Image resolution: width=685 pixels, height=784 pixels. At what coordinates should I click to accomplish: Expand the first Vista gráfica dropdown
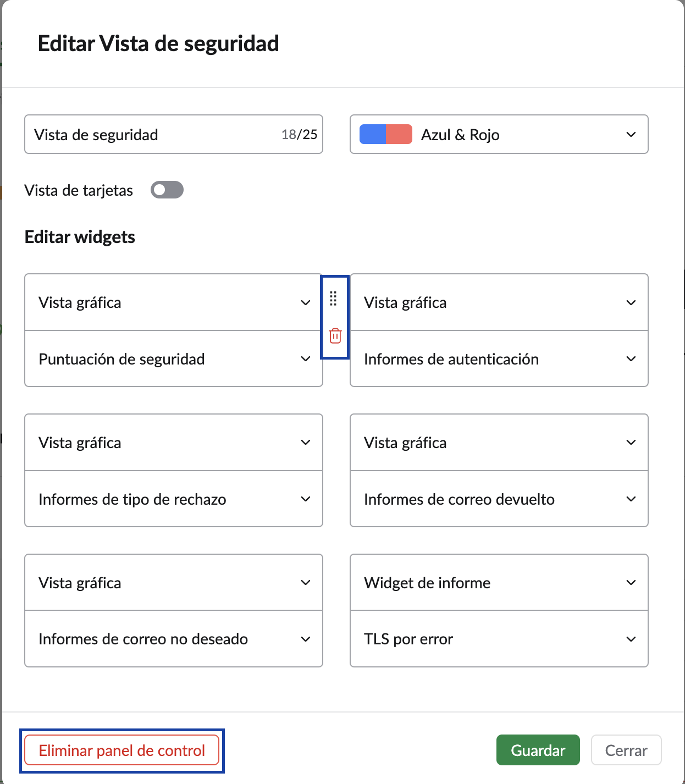(306, 302)
